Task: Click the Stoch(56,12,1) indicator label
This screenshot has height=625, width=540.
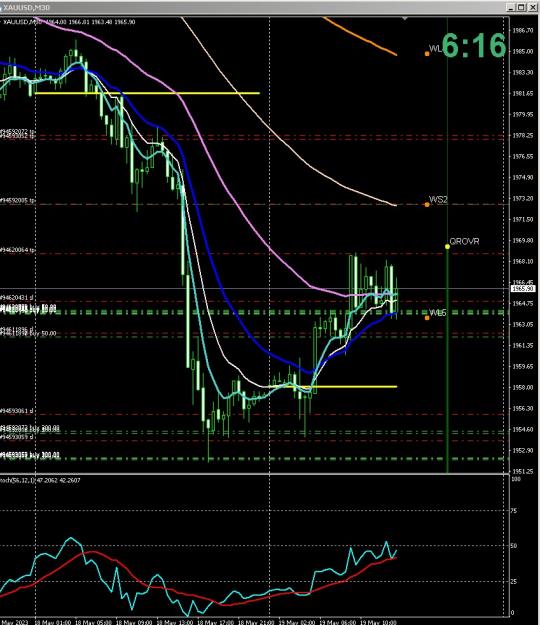Action: tap(40, 480)
